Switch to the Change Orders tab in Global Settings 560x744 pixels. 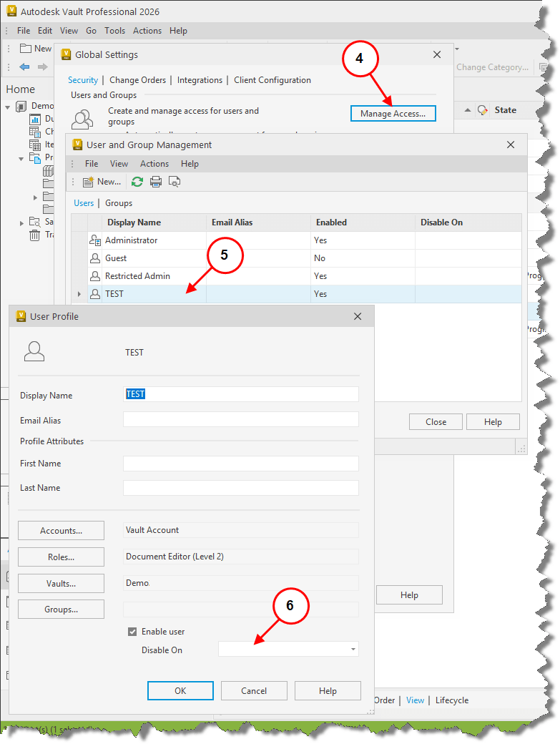point(137,80)
